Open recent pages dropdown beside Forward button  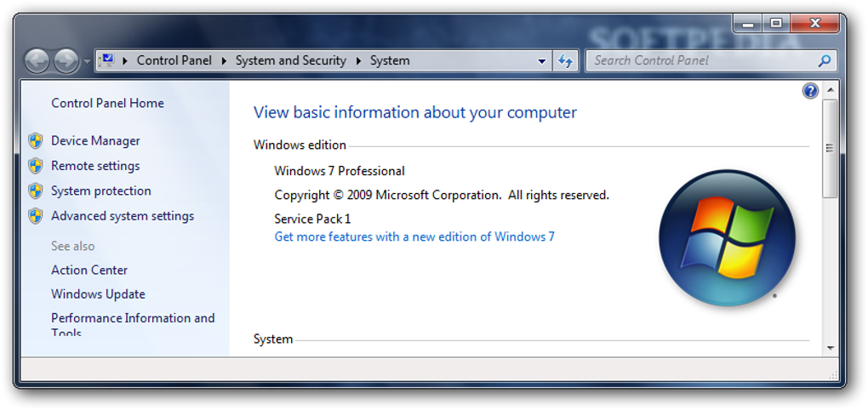[x=87, y=61]
